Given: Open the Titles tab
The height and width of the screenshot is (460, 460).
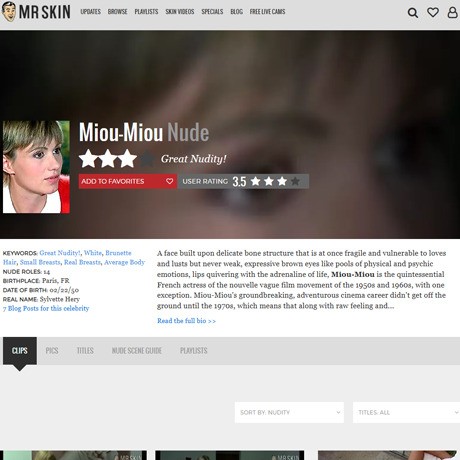Looking at the screenshot, I should tap(85, 351).
